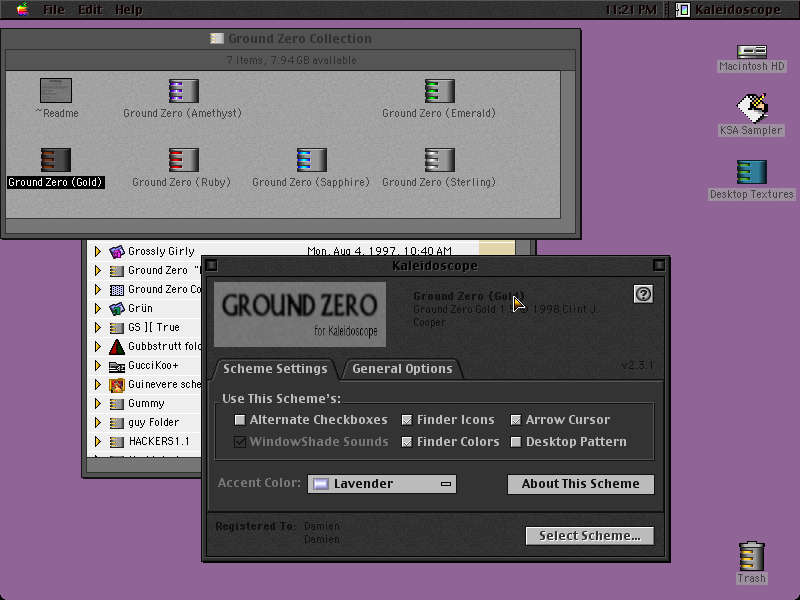The width and height of the screenshot is (800, 600).
Task: Expand the Gummy folder disclosure triangle
Action: tap(97, 404)
